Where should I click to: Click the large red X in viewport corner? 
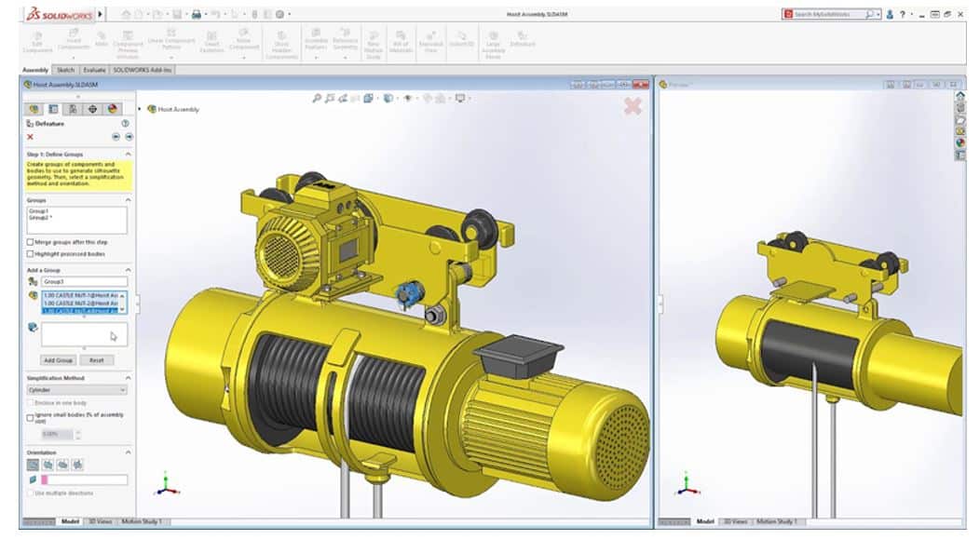point(633,106)
